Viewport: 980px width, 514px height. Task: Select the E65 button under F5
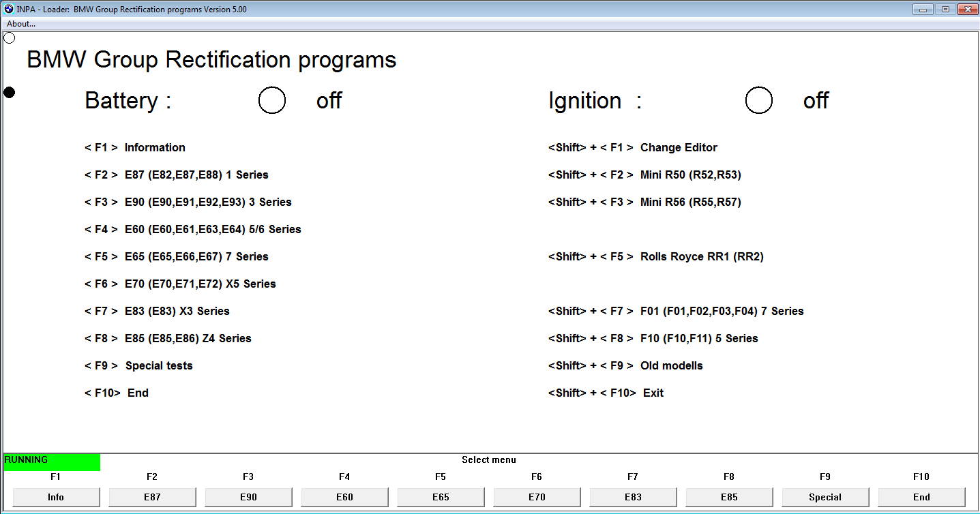(441, 497)
